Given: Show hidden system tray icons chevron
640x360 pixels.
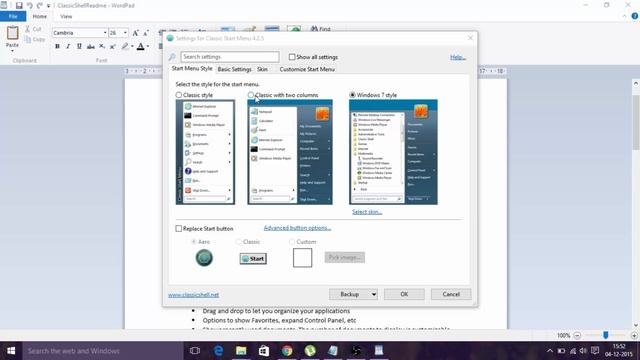Looking at the screenshot, I should 550,351.
